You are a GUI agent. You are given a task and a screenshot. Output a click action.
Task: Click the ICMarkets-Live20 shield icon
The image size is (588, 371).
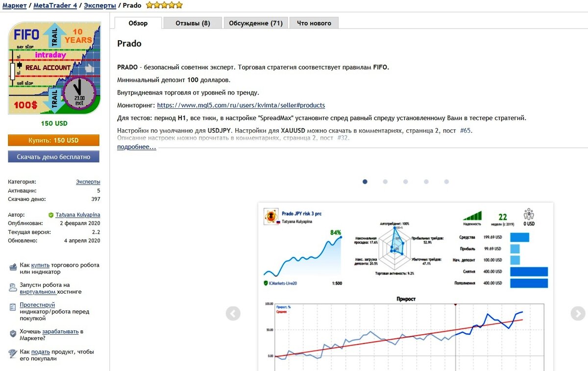[265, 283]
